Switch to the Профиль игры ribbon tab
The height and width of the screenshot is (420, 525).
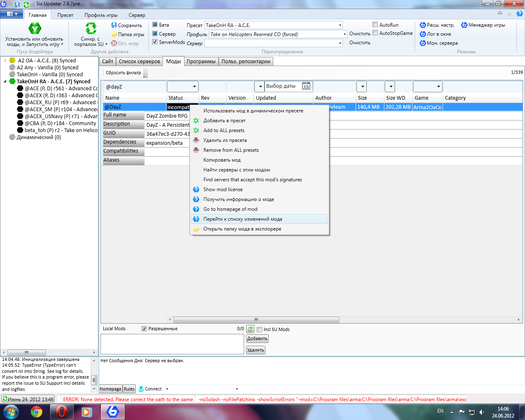click(101, 15)
